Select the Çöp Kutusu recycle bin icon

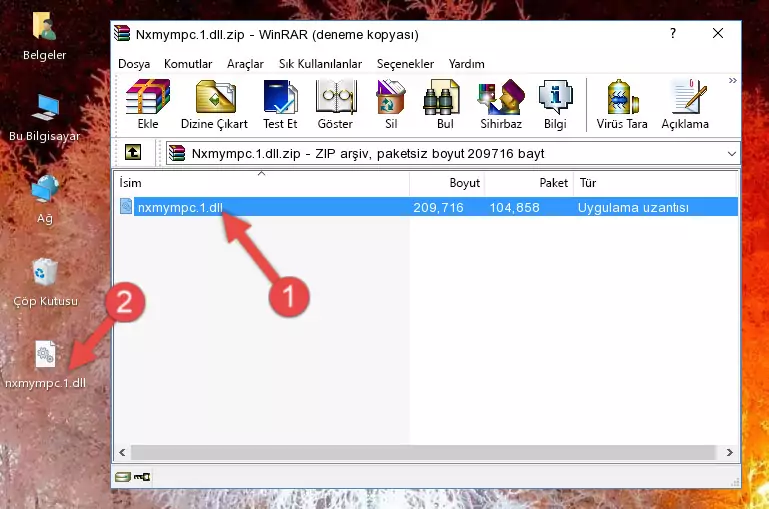tap(45, 282)
